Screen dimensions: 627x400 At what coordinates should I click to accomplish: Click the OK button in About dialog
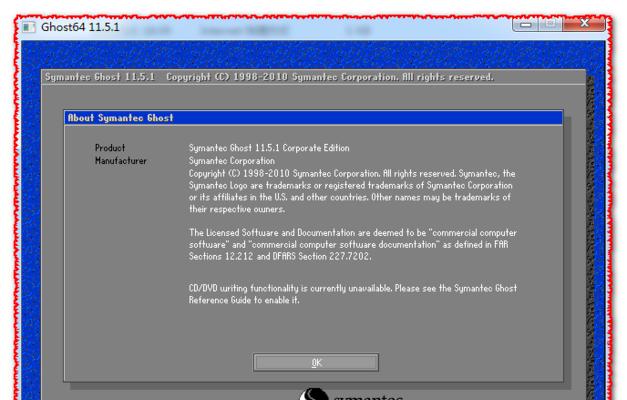click(316, 362)
